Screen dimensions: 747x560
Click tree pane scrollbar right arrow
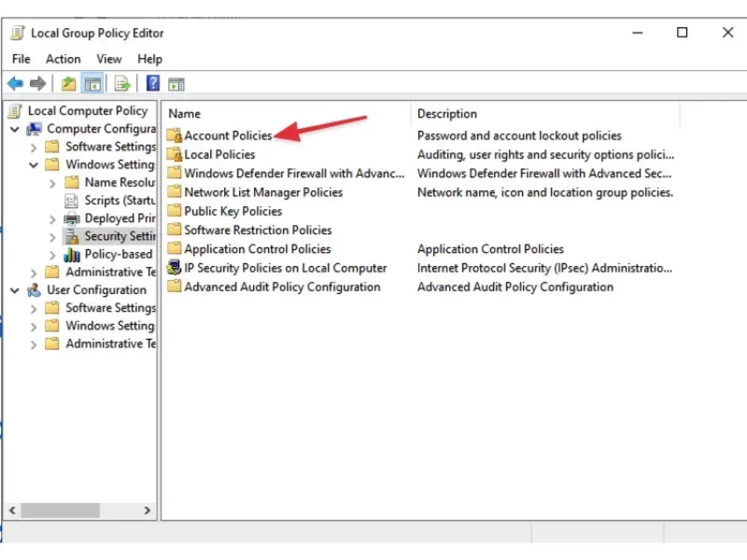pos(148,510)
